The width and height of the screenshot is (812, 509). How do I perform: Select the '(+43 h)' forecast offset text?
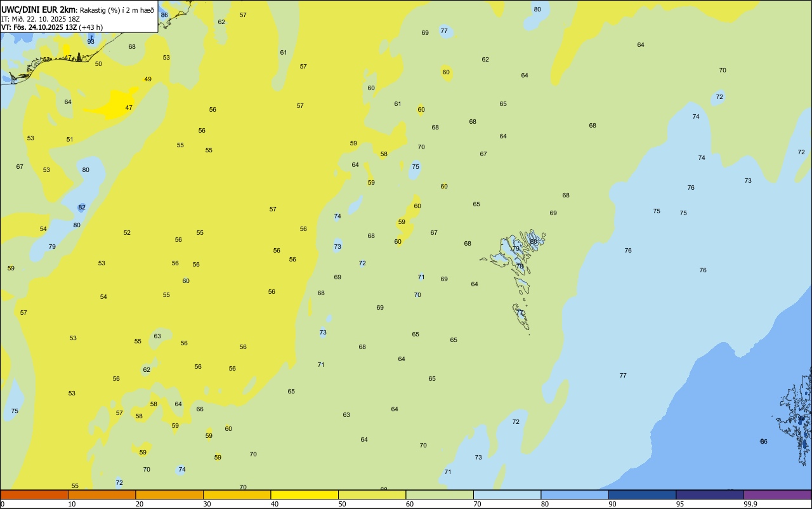[91, 27]
